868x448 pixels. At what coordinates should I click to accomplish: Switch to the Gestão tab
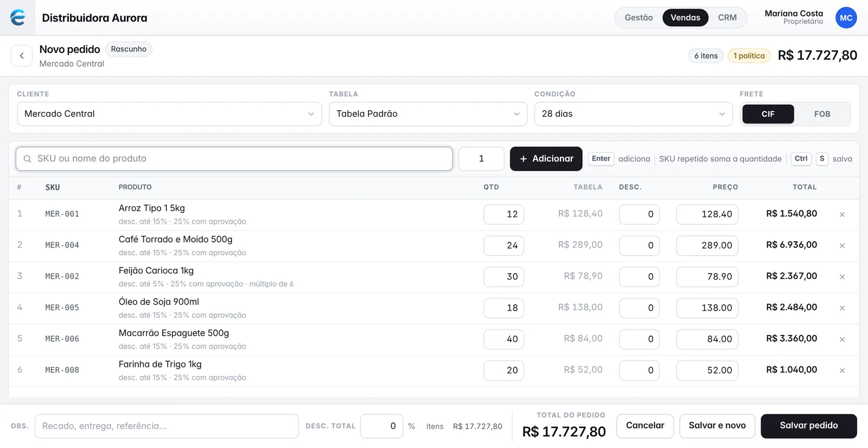(x=639, y=18)
